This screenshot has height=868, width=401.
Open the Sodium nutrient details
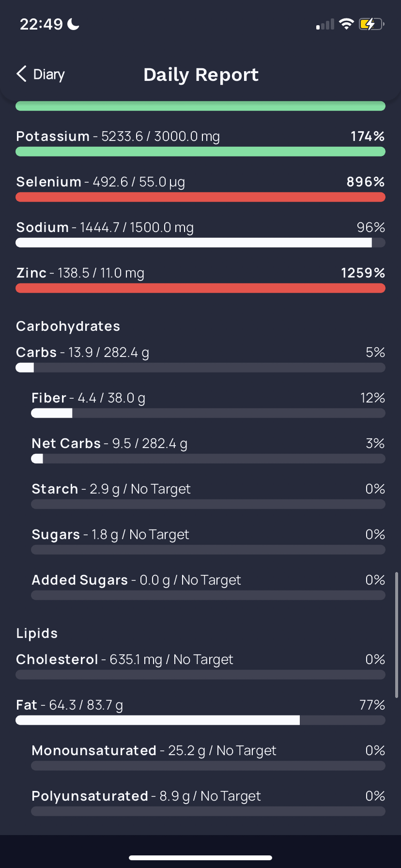(x=200, y=233)
